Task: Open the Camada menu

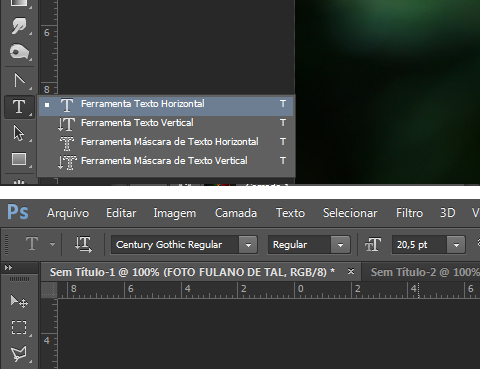Action: [x=236, y=213]
